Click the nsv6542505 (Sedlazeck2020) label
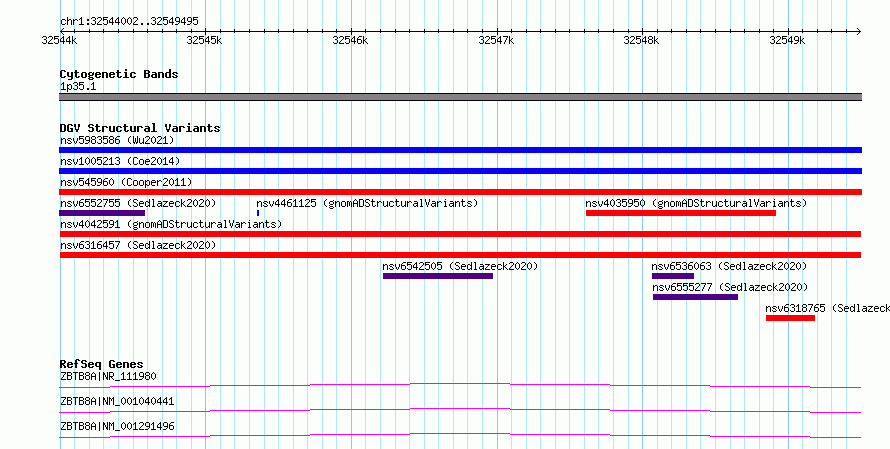890x449 pixels. [460, 266]
